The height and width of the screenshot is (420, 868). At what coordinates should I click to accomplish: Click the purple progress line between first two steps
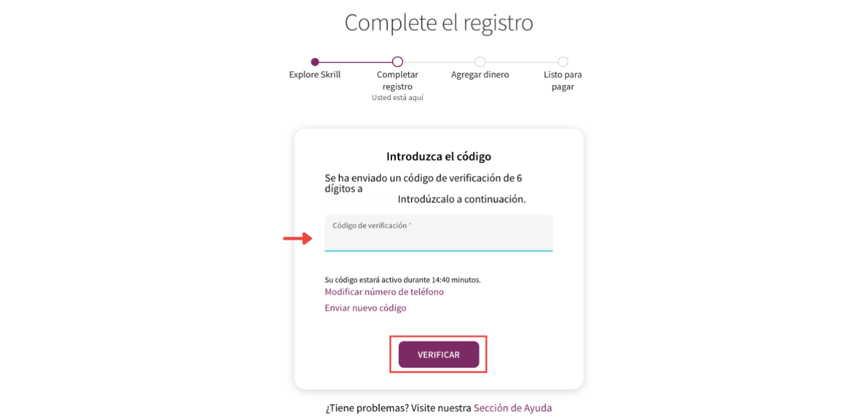(x=356, y=62)
